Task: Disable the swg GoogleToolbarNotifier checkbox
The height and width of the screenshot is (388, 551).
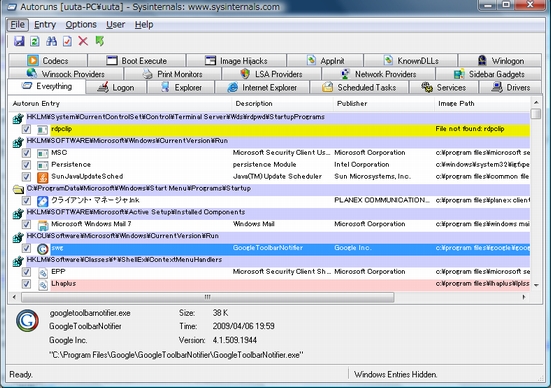Action: pos(26,248)
